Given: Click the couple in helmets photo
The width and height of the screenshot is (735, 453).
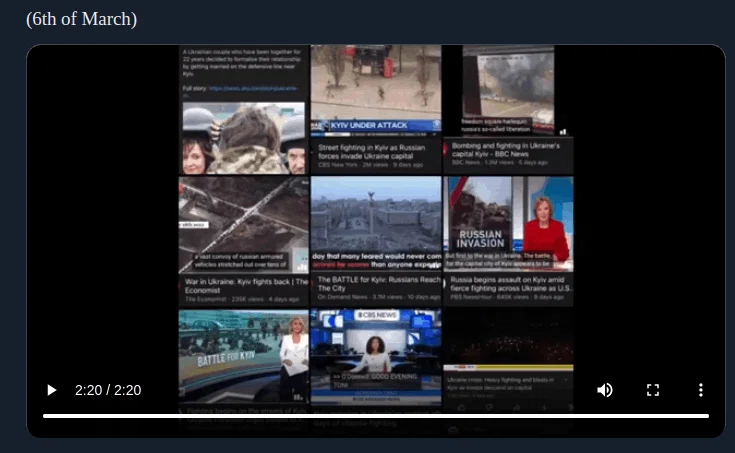Looking at the screenshot, I should [244, 138].
